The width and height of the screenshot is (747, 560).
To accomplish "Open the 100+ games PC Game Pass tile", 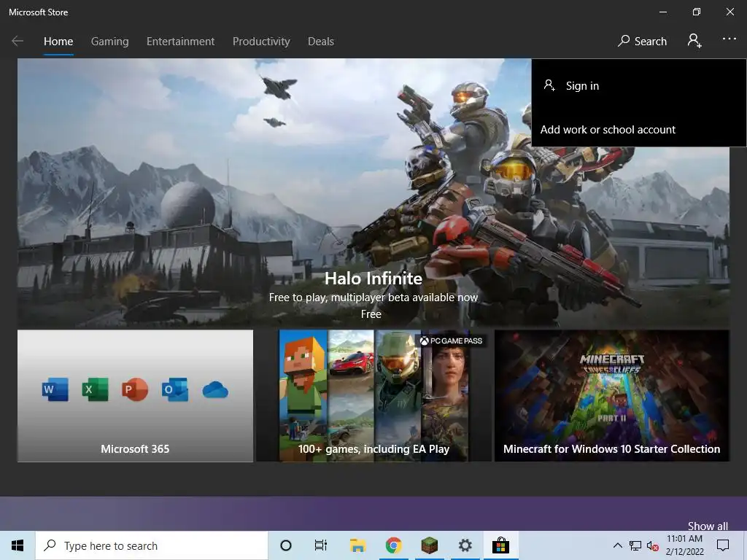I will point(373,396).
